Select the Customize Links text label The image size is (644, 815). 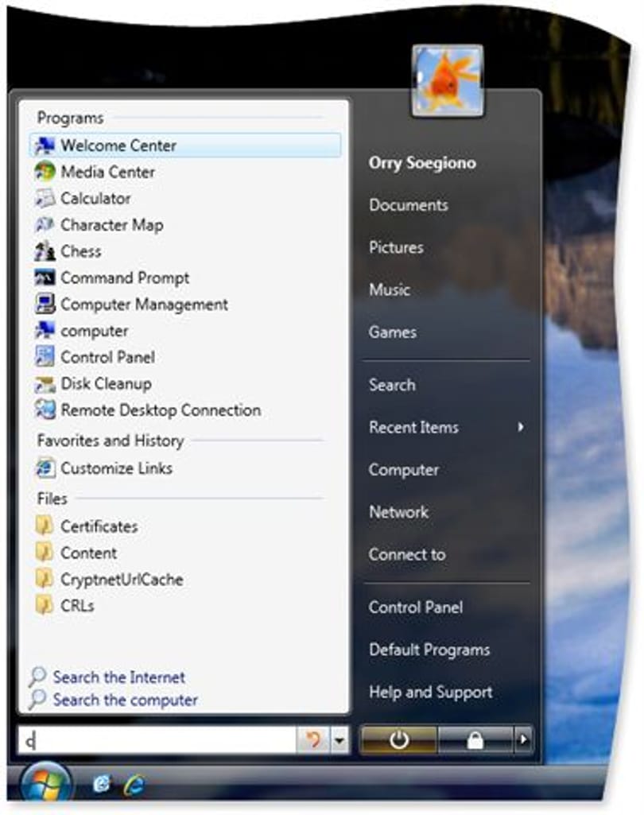point(116,468)
